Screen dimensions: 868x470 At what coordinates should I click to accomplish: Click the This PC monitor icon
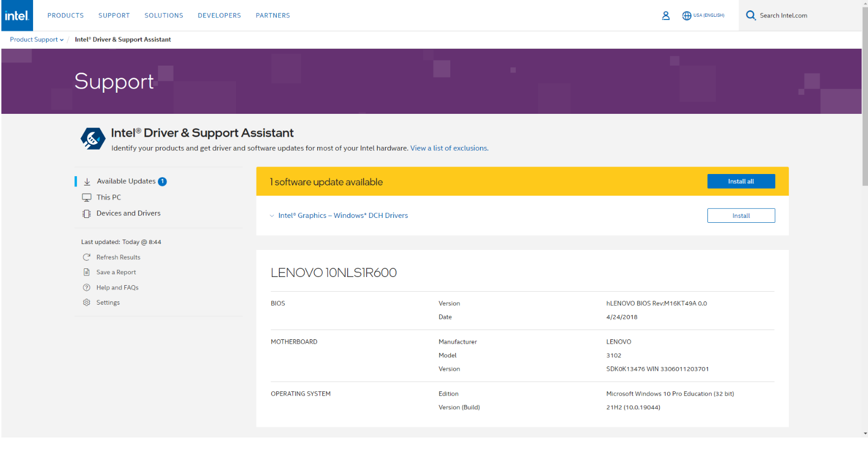86,197
